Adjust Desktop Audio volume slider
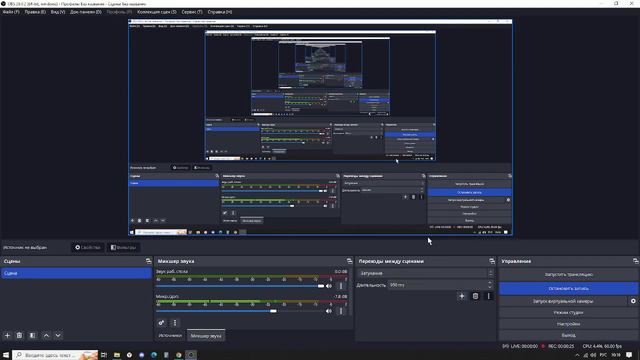Viewport: 640px width, 360px height. coord(240,286)
